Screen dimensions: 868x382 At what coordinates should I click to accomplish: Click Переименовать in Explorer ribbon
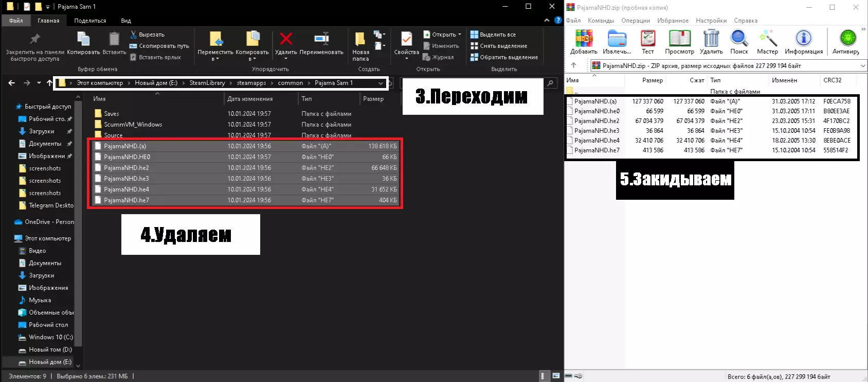(x=321, y=43)
